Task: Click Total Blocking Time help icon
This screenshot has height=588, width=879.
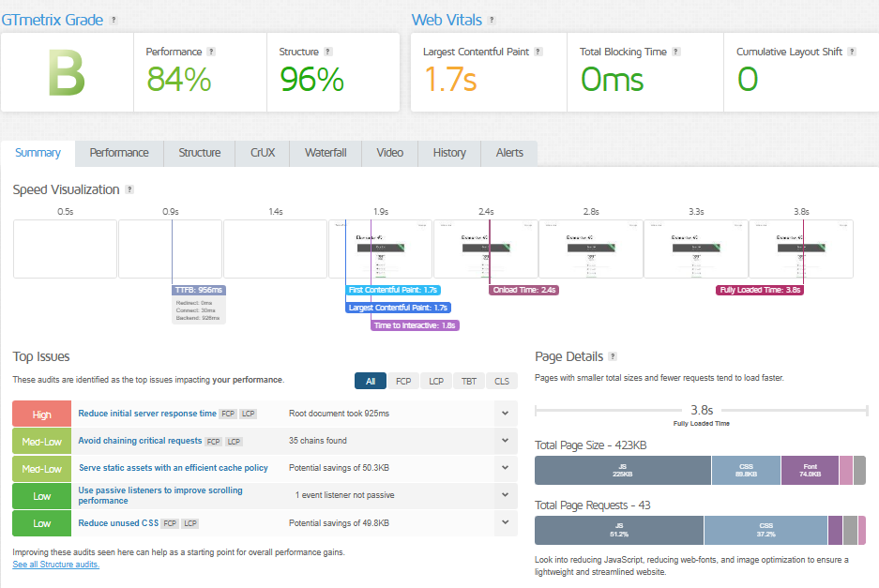Action: [676, 53]
